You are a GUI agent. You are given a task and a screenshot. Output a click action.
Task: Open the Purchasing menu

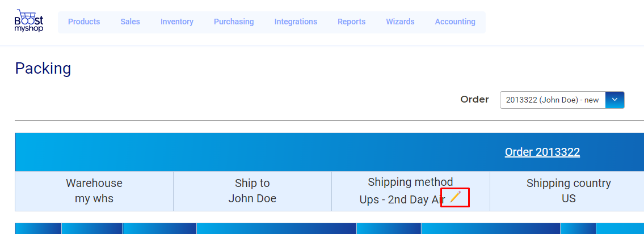coord(234,22)
